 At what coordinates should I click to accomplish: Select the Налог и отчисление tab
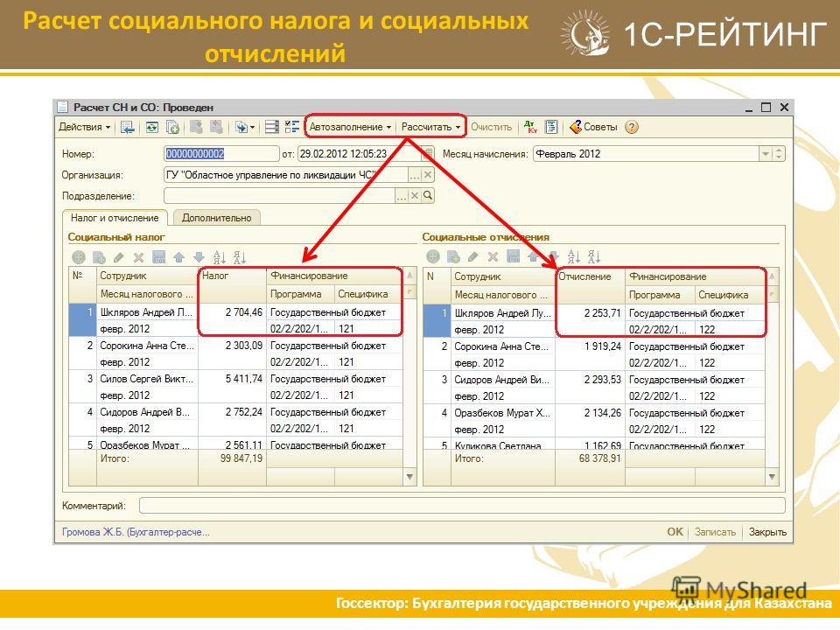coord(115,218)
